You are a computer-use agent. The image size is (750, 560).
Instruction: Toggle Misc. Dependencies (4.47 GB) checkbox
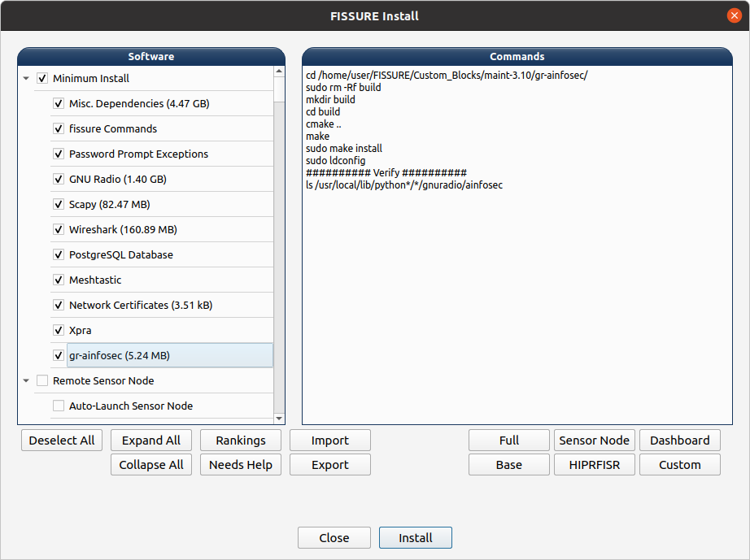pyautogui.click(x=59, y=104)
